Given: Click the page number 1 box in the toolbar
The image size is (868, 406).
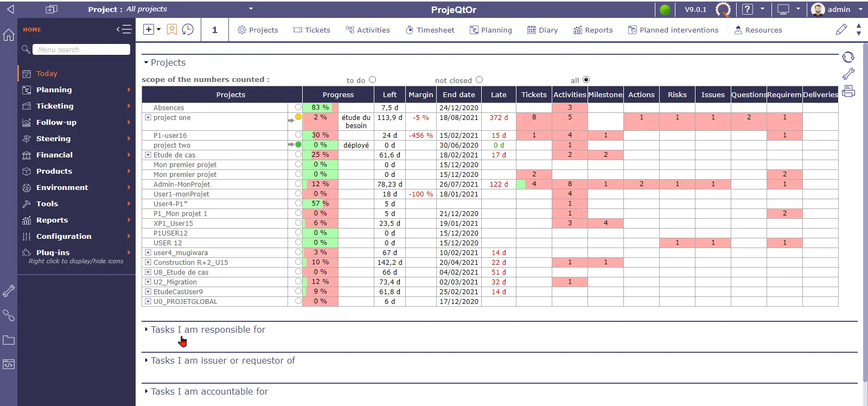Looking at the screenshot, I should point(215,30).
